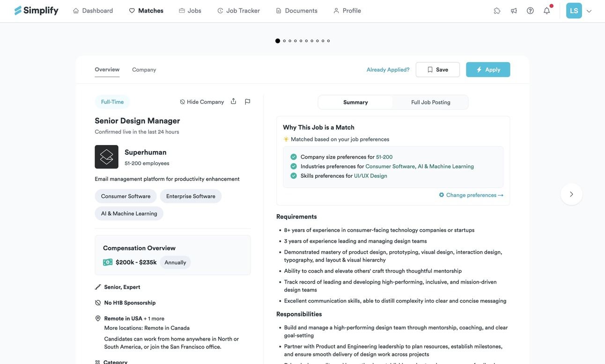Select the Summary view

(x=356, y=102)
